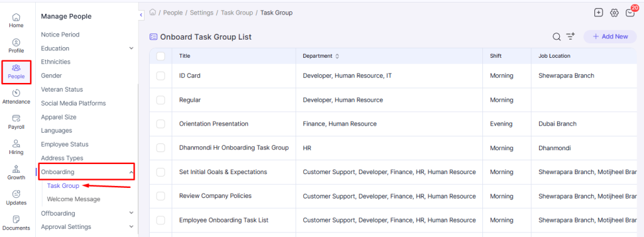This screenshot has width=644, height=237.
Task: Open settings gear in top bar
Action: tap(614, 13)
